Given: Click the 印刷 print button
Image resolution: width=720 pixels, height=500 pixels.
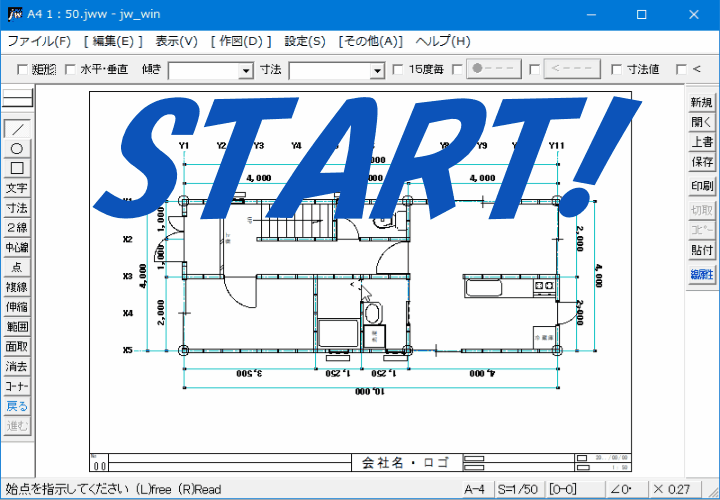Looking at the screenshot, I should coord(702,186).
